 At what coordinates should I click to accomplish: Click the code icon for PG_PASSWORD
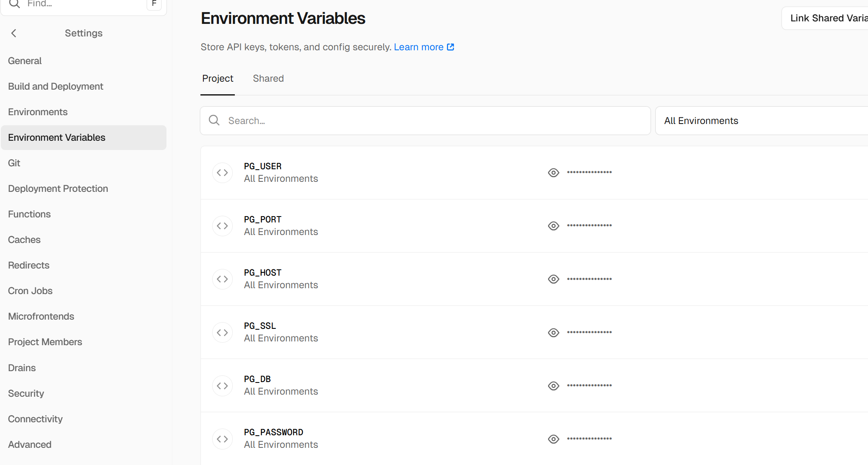coord(222,439)
